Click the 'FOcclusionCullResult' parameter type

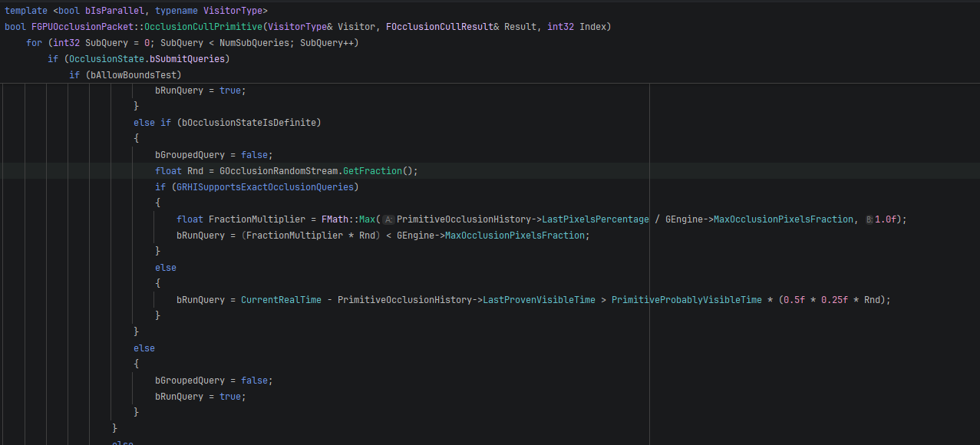(x=440, y=27)
